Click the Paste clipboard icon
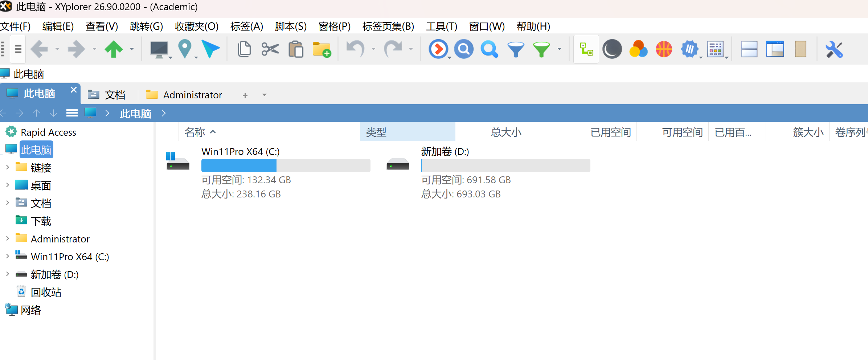 (296, 49)
